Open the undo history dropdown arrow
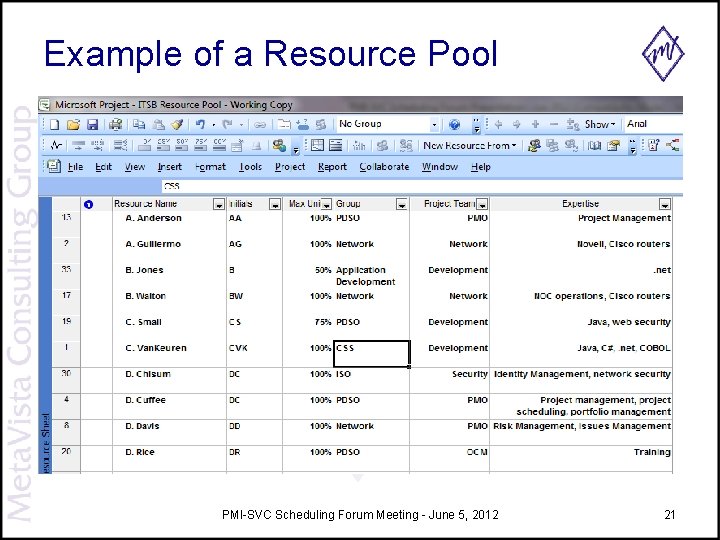 [214, 125]
